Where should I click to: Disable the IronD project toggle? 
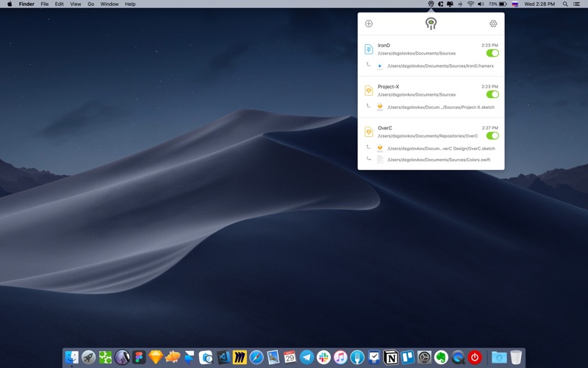pyautogui.click(x=492, y=53)
